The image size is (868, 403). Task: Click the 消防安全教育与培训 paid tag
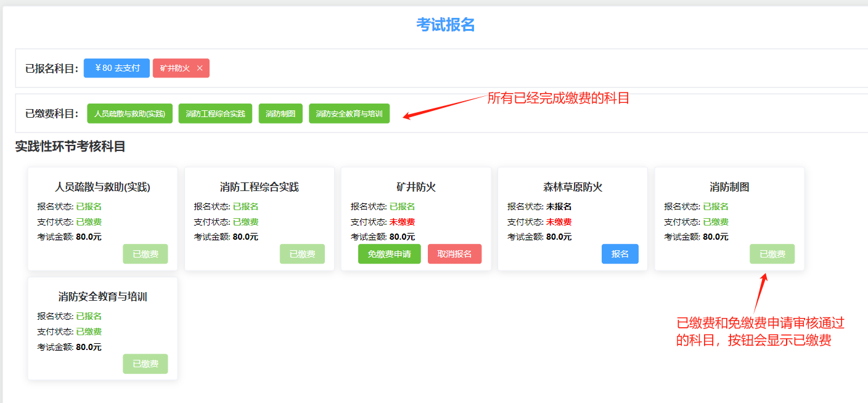tap(349, 113)
